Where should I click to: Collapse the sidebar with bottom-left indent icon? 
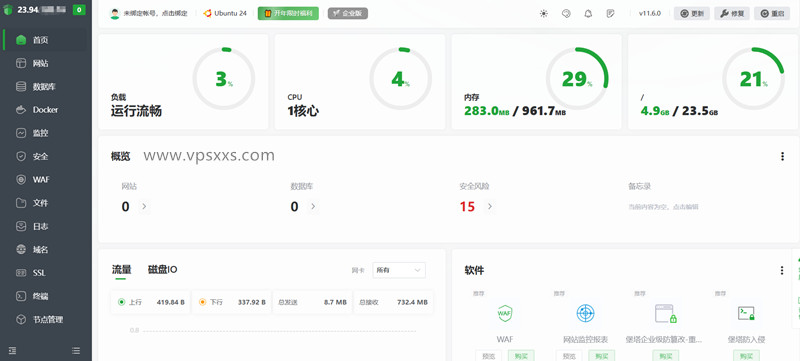click(13, 351)
